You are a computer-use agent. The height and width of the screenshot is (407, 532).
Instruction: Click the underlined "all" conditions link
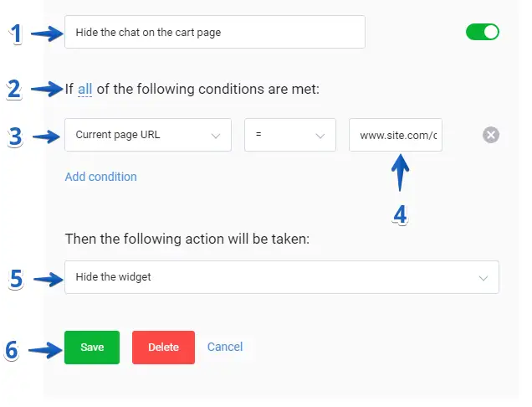pyautogui.click(x=85, y=88)
